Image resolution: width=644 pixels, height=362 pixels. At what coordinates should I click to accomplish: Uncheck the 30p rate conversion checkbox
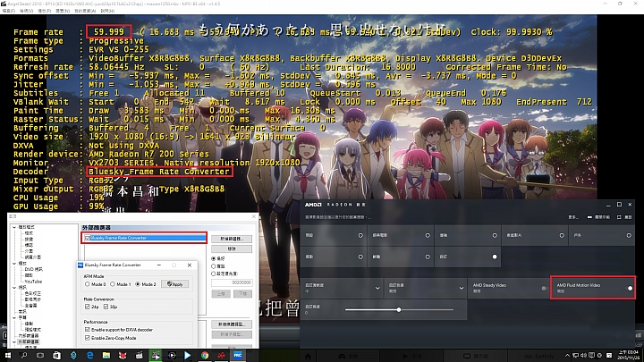[x=106, y=307]
